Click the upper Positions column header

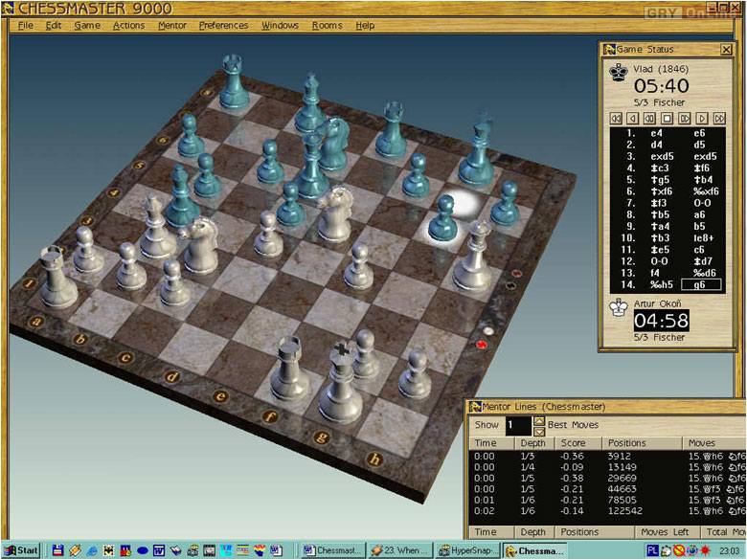[x=643, y=443]
